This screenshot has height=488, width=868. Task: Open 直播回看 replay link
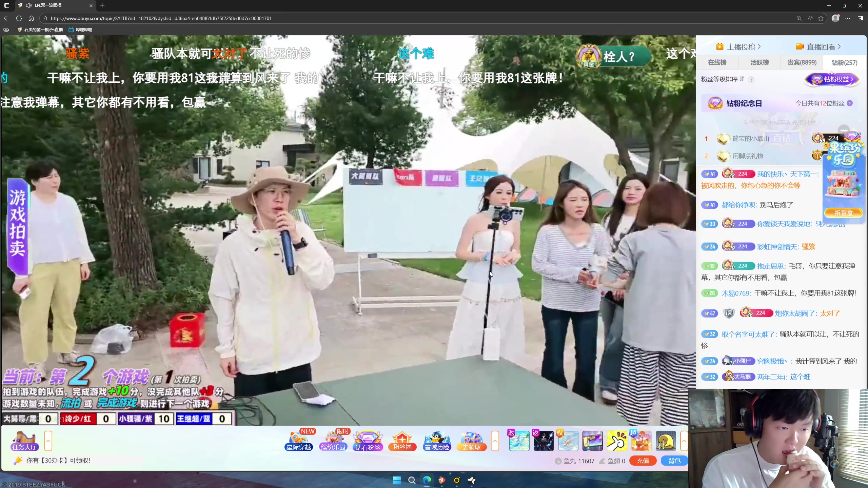point(818,47)
